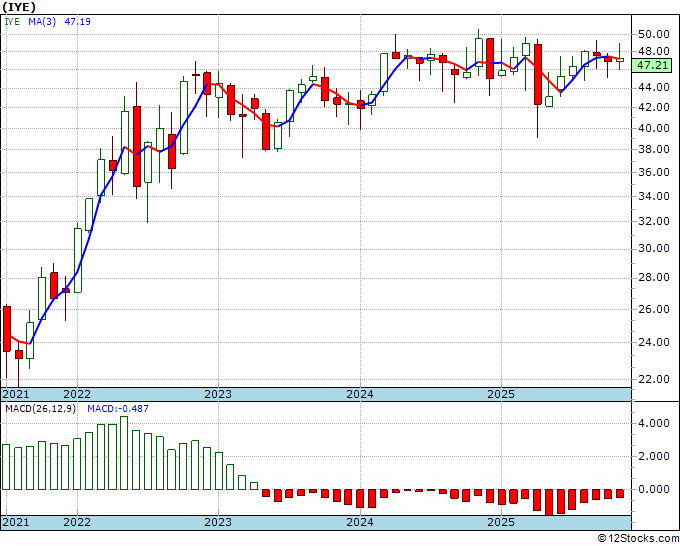
Task: Click 2023 on the MACD time axis
Action: pyautogui.click(x=218, y=522)
